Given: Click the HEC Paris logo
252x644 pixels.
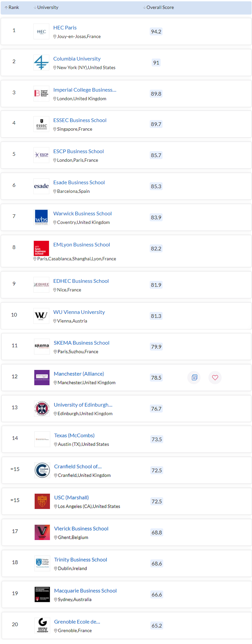Looking at the screenshot, I should 41,31.
